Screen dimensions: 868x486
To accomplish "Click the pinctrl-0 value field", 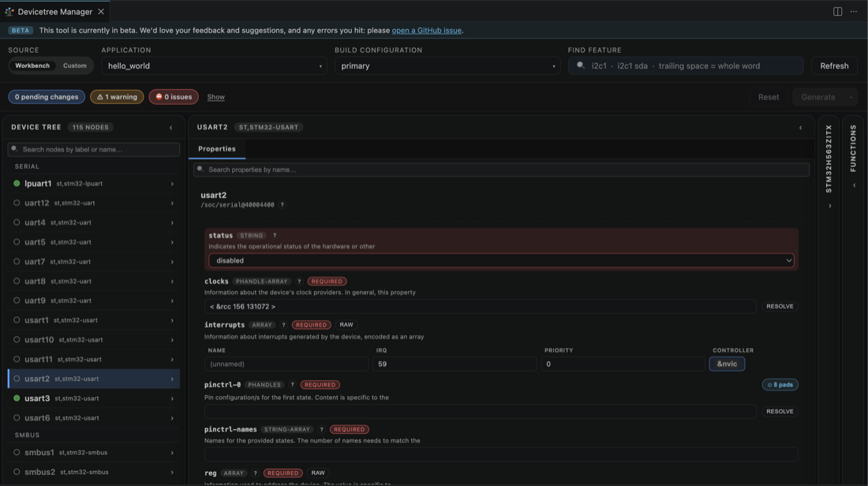I will pos(480,412).
